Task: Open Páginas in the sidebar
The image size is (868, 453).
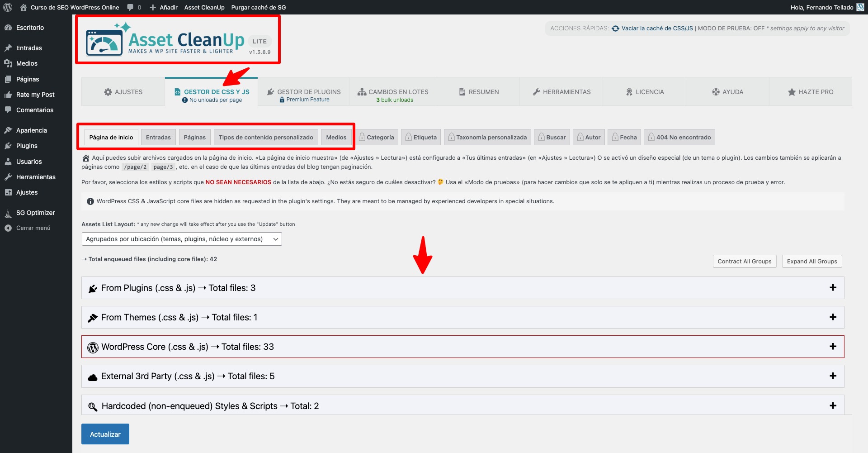Action: coord(28,79)
